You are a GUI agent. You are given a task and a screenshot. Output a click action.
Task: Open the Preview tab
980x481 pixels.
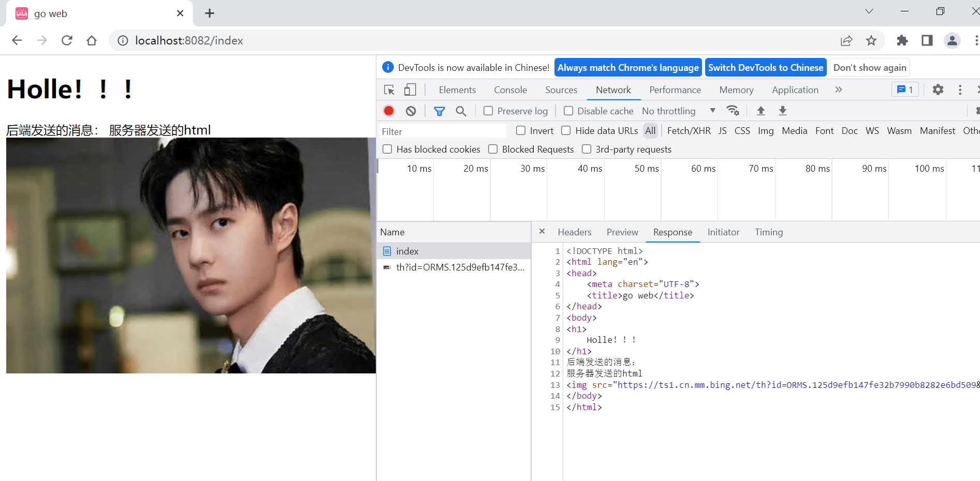622,232
